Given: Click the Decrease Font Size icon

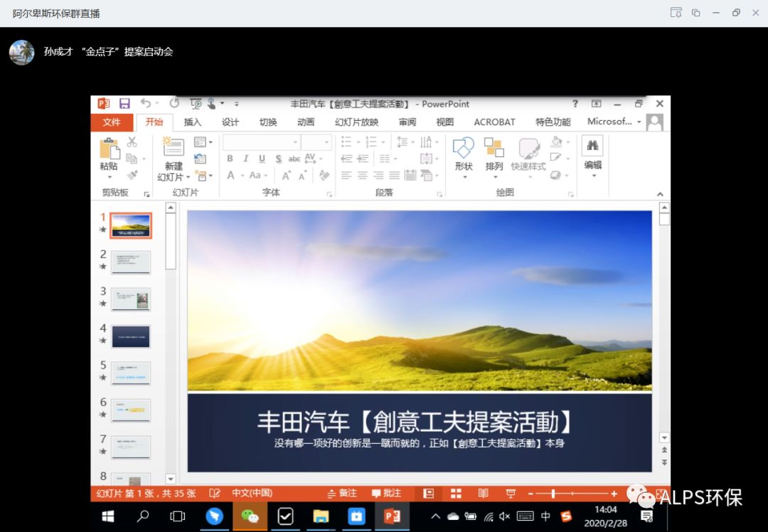Looking at the screenshot, I should [x=303, y=176].
